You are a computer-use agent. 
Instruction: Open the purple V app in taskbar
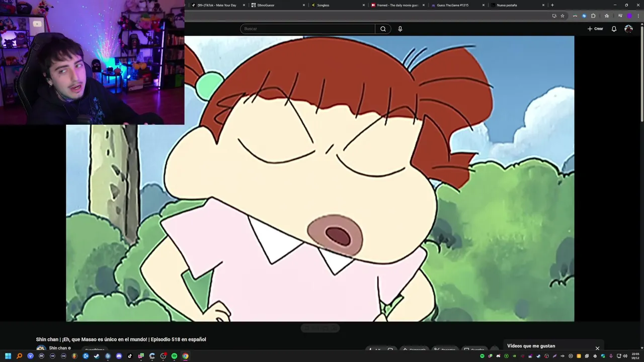click(x=30, y=356)
